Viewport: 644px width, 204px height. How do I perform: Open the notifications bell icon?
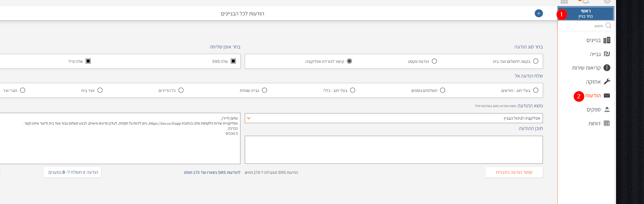(586, 1)
